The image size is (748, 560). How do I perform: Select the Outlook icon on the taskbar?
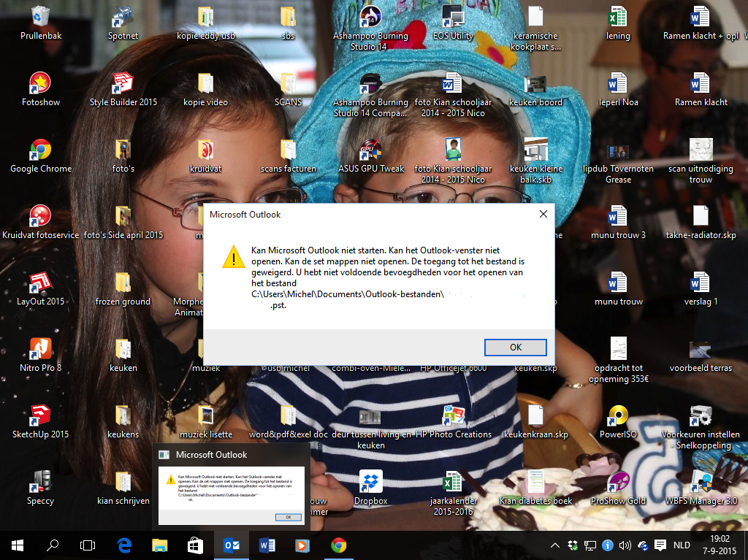click(231, 545)
